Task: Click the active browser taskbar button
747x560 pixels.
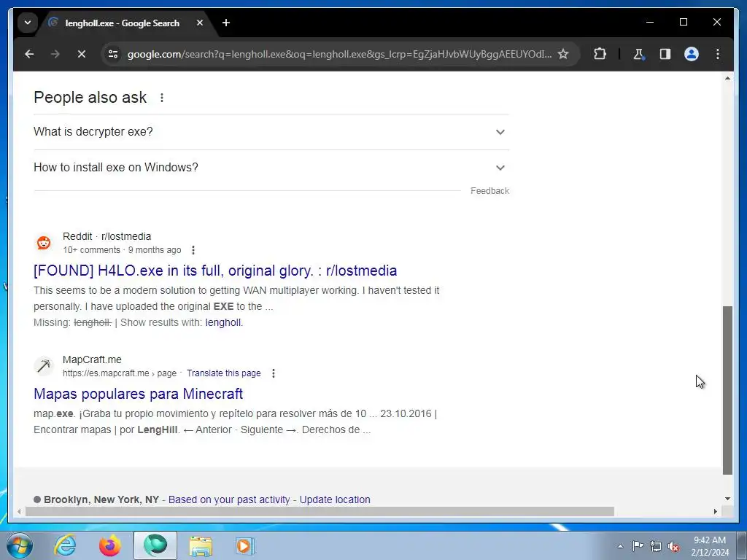Action: click(x=155, y=545)
